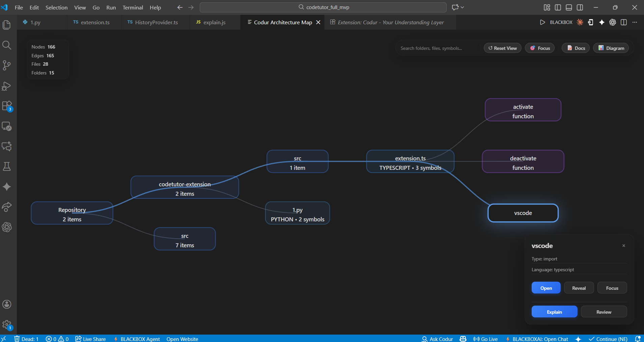This screenshot has width=644, height=342.
Task: Open the Source Control panel
Action: tap(7, 65)
